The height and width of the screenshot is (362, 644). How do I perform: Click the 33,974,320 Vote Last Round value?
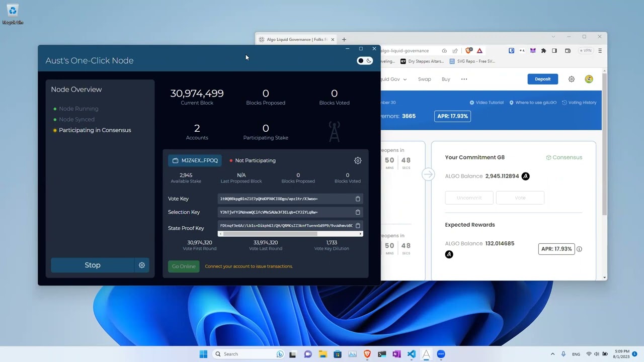266,242
